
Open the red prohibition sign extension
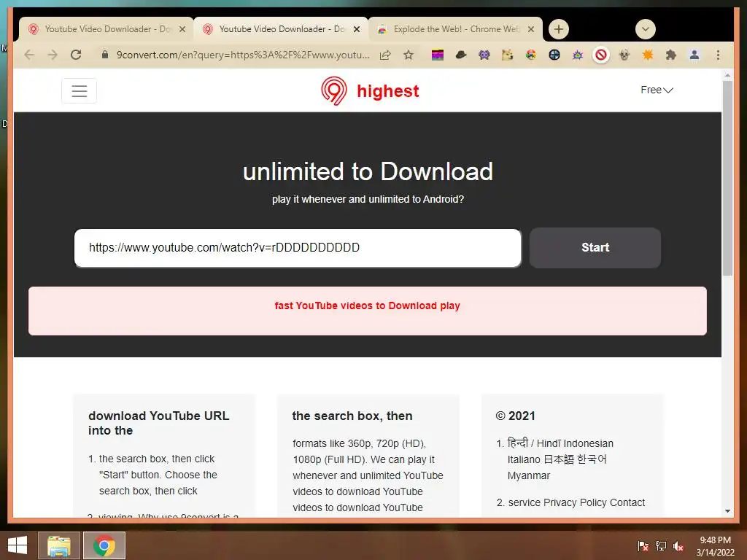[x=601, y=55]
